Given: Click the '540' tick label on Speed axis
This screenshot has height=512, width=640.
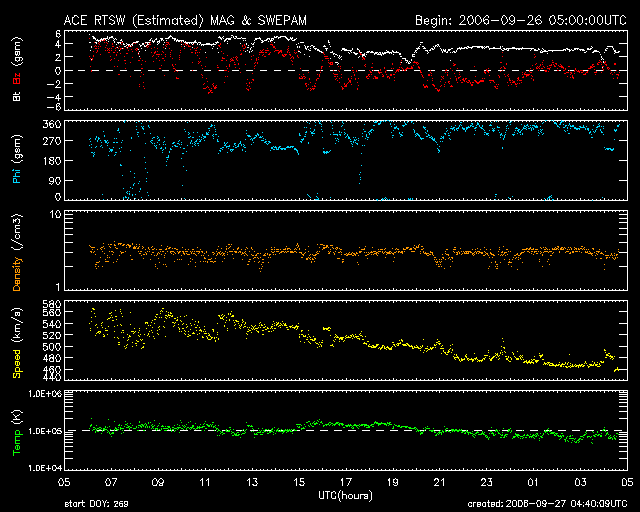Looking at the screenshot, I should pyautogui.click(x=52, y=324).
